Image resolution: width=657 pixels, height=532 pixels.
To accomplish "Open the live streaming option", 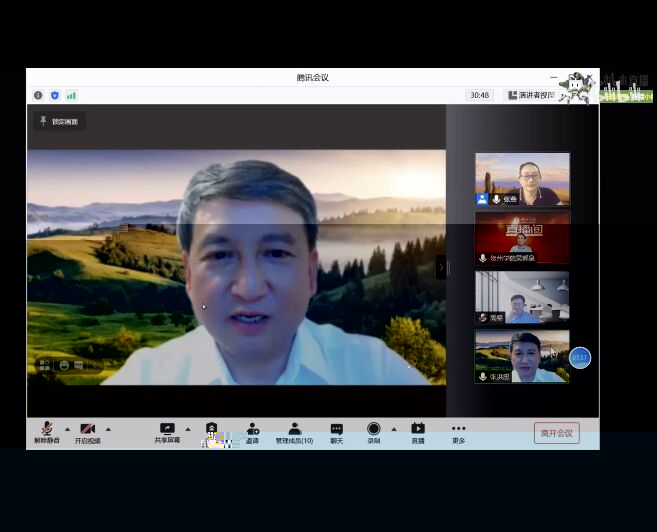I will 418,433.
